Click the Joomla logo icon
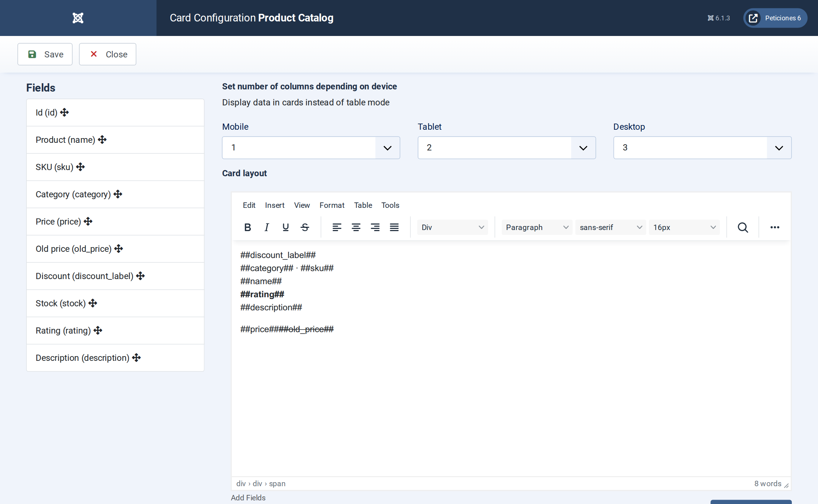 tap(78, 18)
